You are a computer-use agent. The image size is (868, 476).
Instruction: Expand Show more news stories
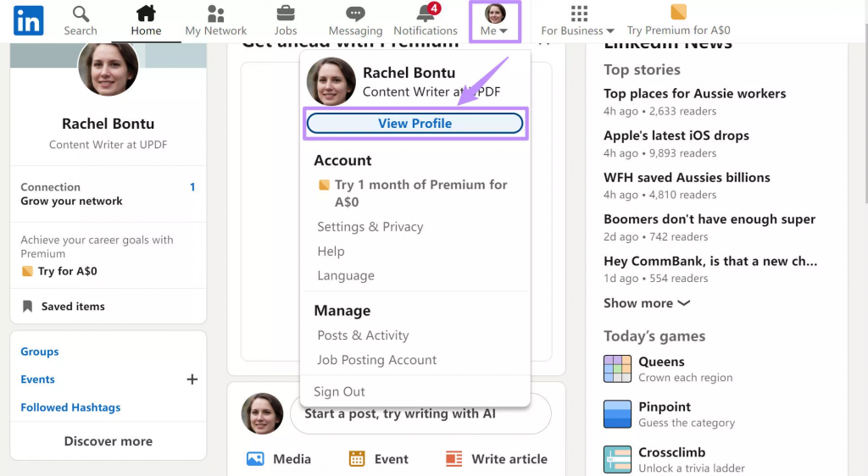tap(647, 303)
